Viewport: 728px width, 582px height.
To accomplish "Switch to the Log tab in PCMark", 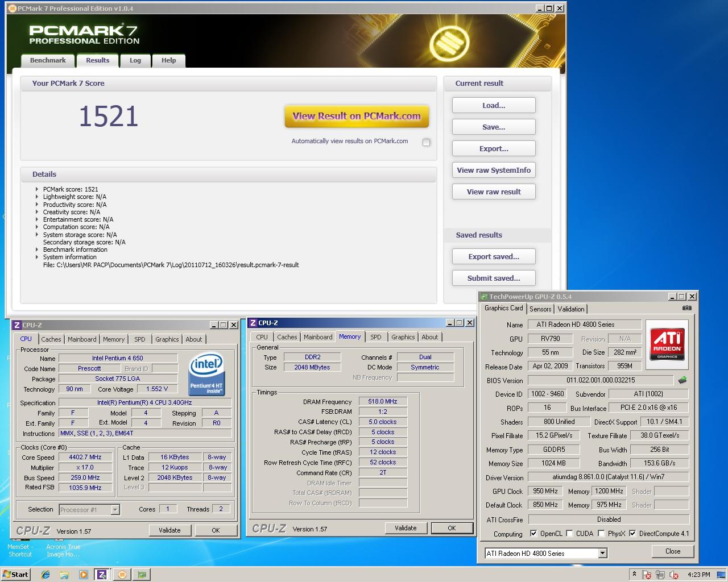I will tap(135, 60).
